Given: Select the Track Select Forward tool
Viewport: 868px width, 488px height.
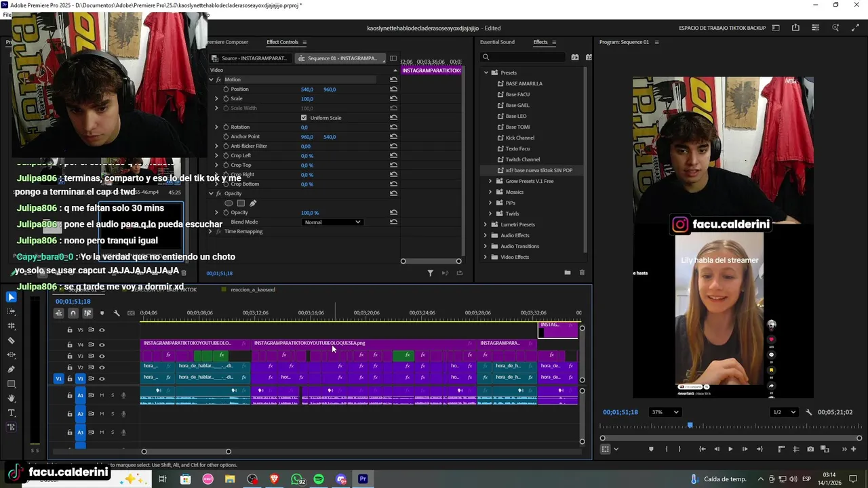Looking at the screenshot, I should coord(11,312).
